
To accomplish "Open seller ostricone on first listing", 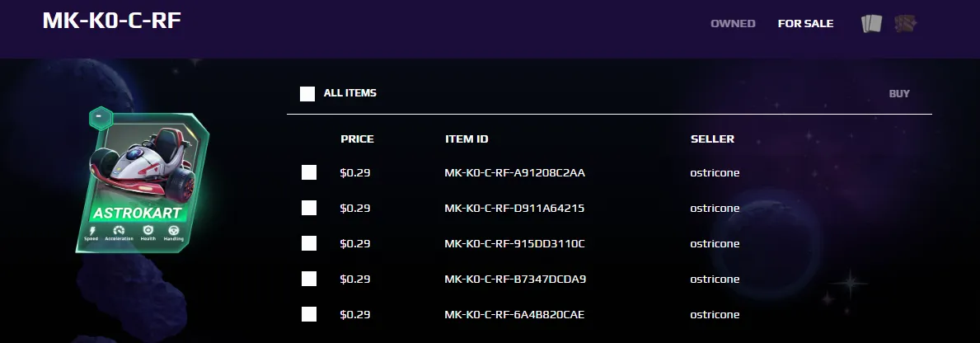I will tap(715, 172).
